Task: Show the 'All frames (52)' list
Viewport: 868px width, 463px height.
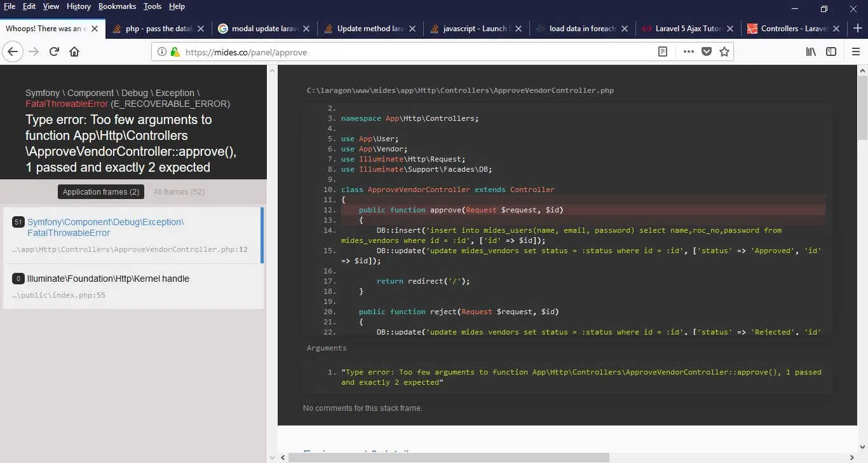Action: (179, 192)
